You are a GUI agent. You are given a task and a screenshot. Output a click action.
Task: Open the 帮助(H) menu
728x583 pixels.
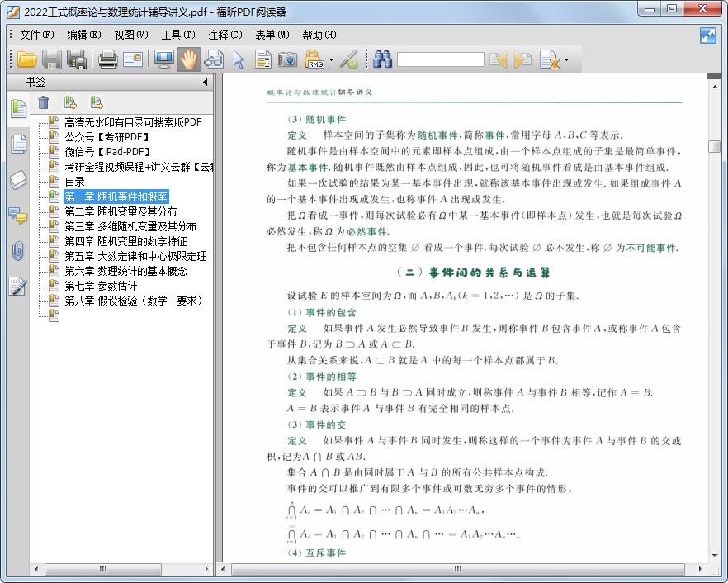tap(319, 35)
